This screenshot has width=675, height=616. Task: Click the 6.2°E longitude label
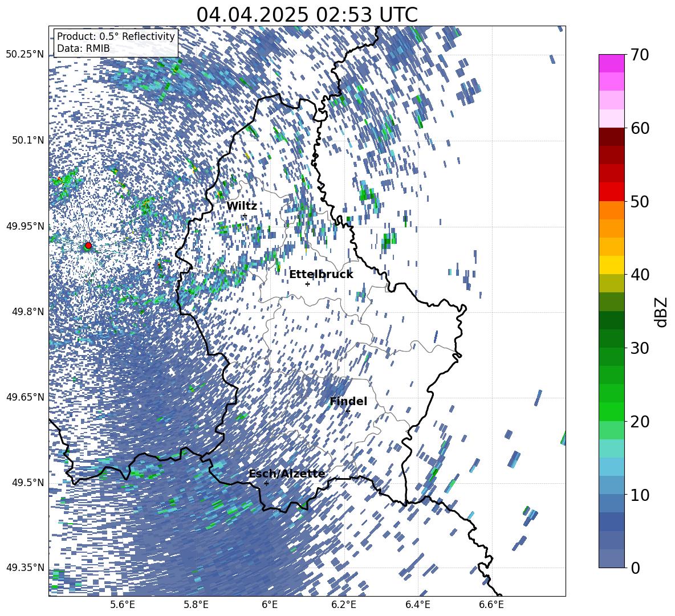(x=344, y=605)
